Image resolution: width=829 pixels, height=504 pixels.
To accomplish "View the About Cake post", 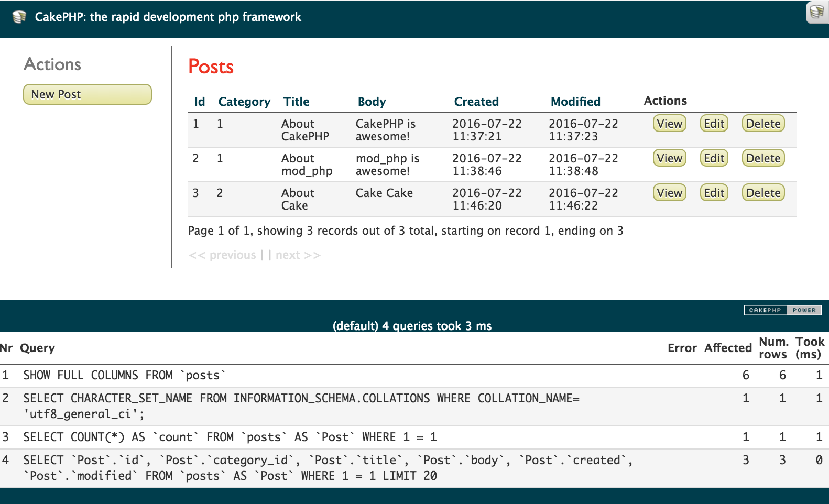I will pos(670,193).
